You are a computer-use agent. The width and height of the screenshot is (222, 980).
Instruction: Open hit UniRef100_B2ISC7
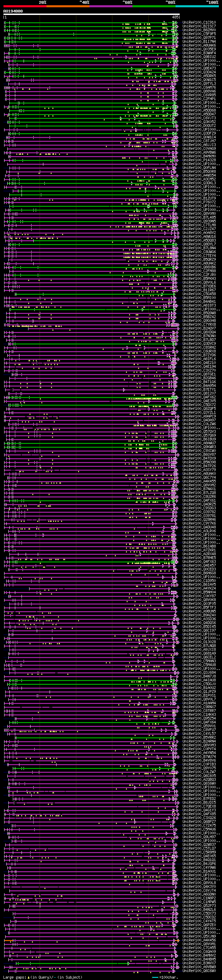(199, 27)
